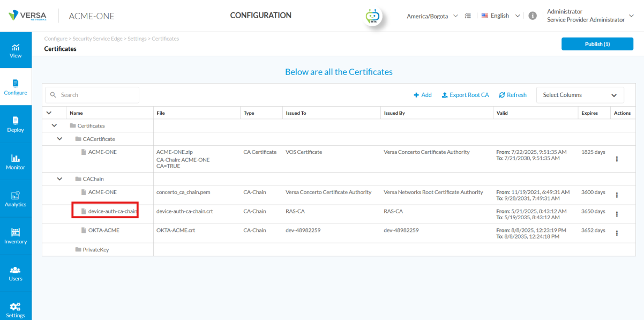Click the info icon in header
Viewport: 644px width, 320px height.
point(533,16)
